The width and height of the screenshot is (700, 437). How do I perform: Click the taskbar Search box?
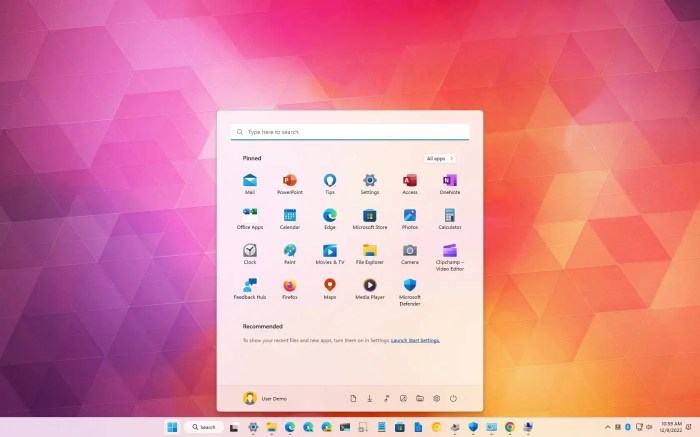click(204, 427)
